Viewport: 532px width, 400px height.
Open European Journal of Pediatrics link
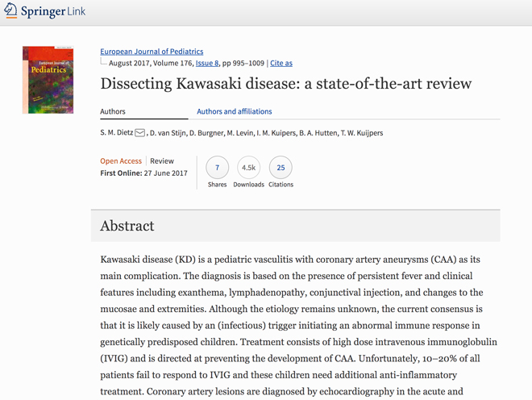pos(152,52)
